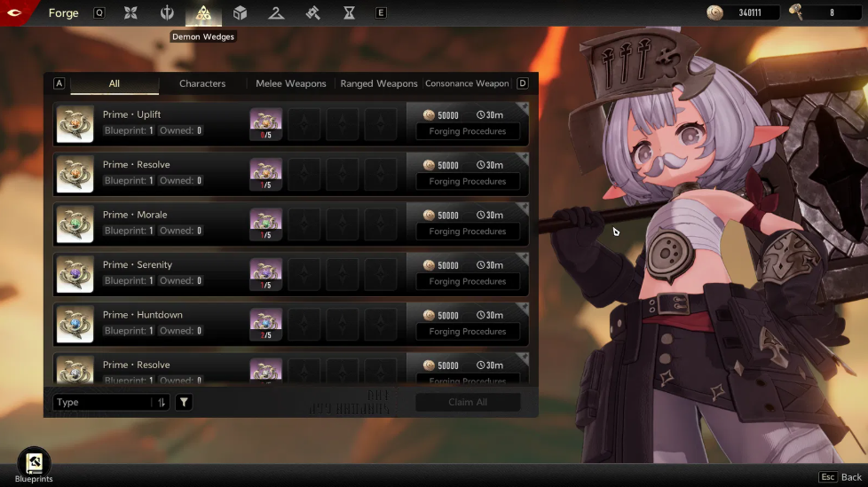Viewport: 868px width, 487px height.
Task: Click the red game logo icon
Action: [x=14, y=12]
